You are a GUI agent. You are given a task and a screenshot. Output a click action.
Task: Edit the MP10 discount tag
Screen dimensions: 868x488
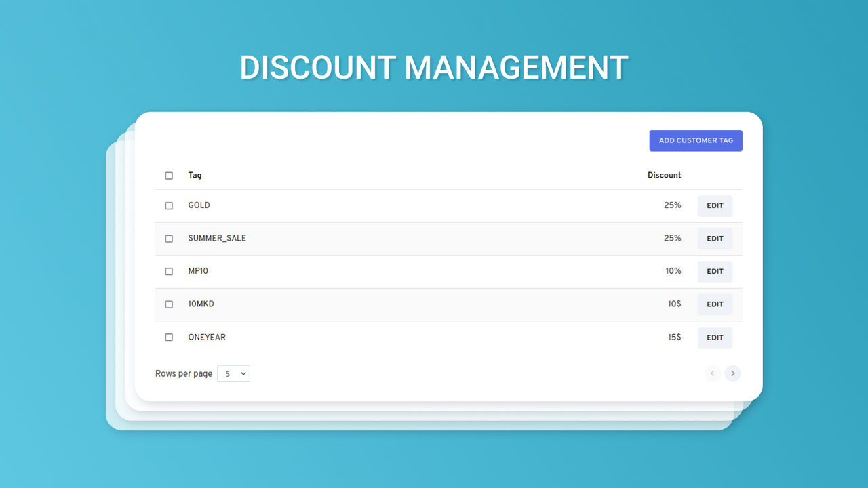[715, 271]
